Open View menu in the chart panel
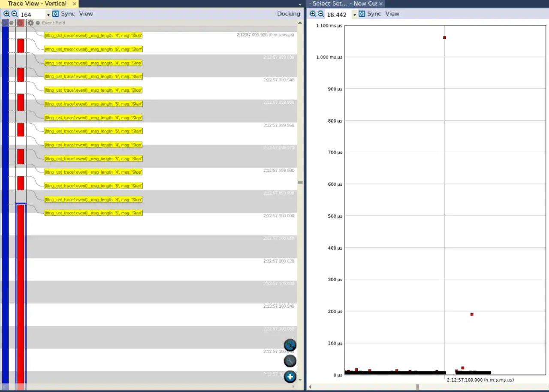The width and height of the screenshot is (549, 392). click(x=392, y=14)
